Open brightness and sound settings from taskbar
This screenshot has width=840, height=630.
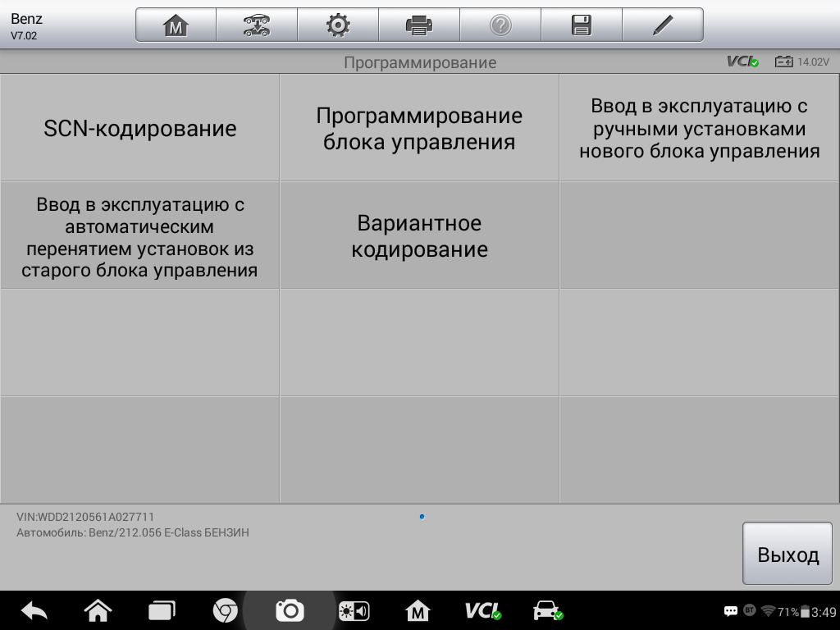click(x=354, y=610)
